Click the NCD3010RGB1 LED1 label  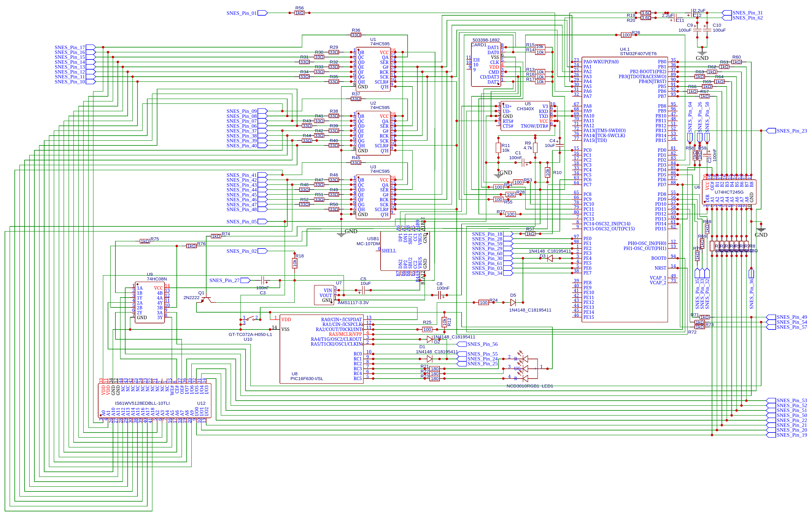click(x=530, y=386)
